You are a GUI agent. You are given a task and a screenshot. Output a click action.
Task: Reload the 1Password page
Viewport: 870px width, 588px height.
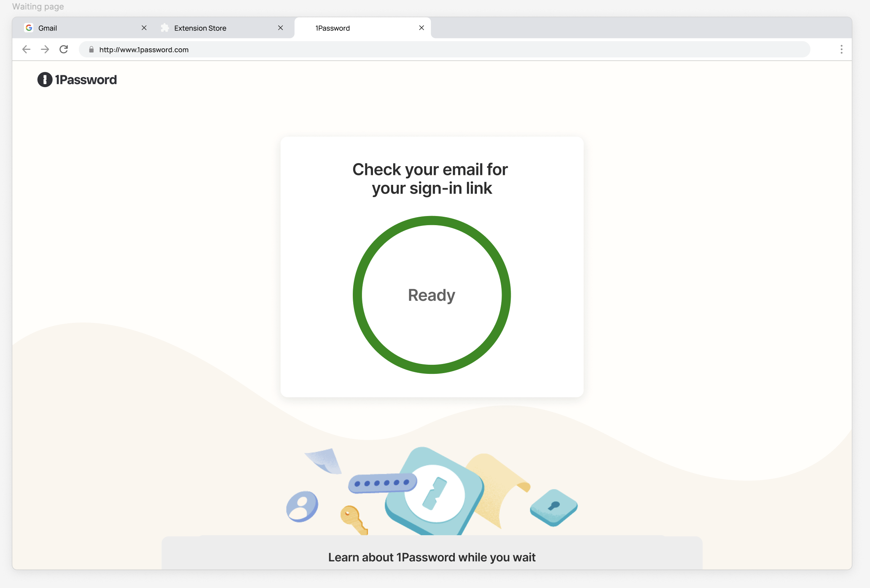click(64, 49)
